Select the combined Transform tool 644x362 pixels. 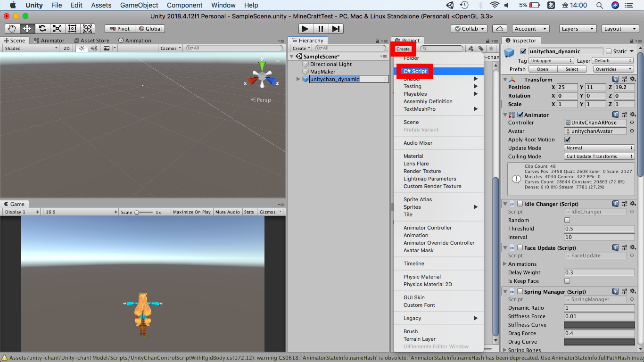[x=88, y=29]
